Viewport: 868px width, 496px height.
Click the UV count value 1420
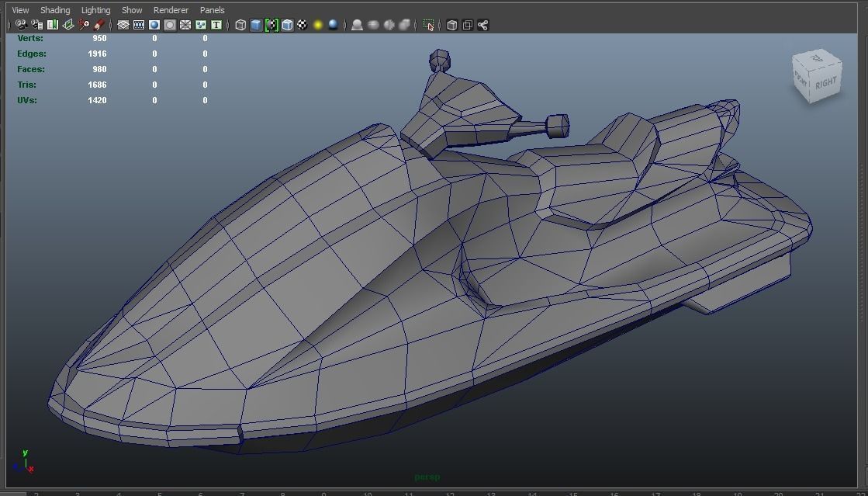click(97, 100)
